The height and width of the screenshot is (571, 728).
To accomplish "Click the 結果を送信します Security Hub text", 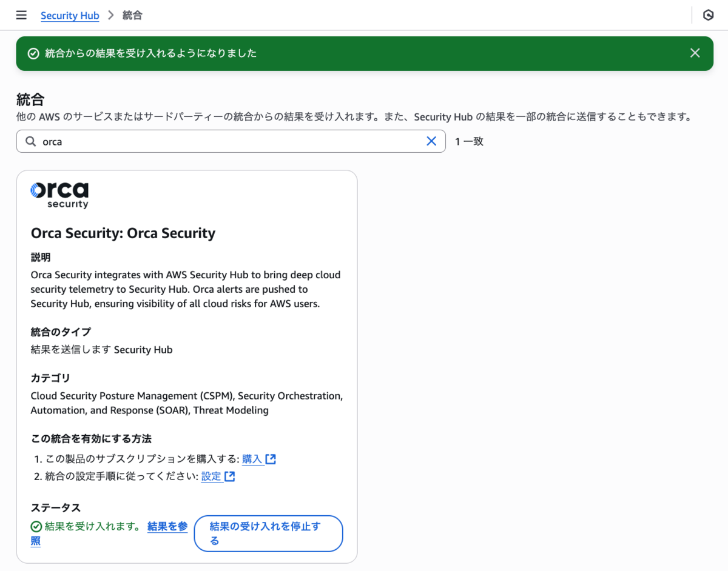I will pos(102,349).
